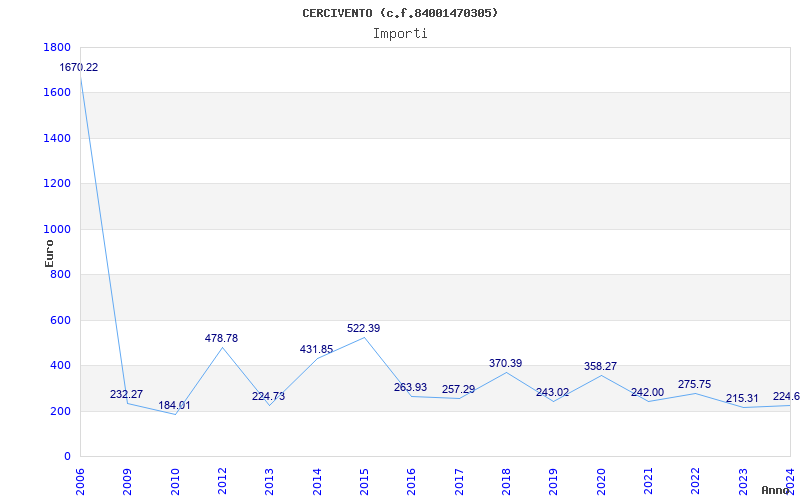Click the 263.93 data label
The image size is (800, 500).
411,387
